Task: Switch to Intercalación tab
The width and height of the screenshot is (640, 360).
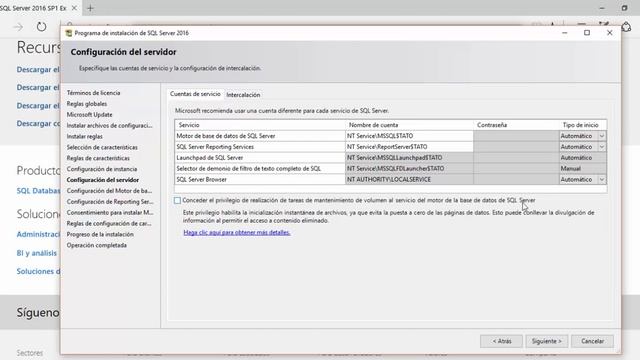Action: [x=243, y=95]
